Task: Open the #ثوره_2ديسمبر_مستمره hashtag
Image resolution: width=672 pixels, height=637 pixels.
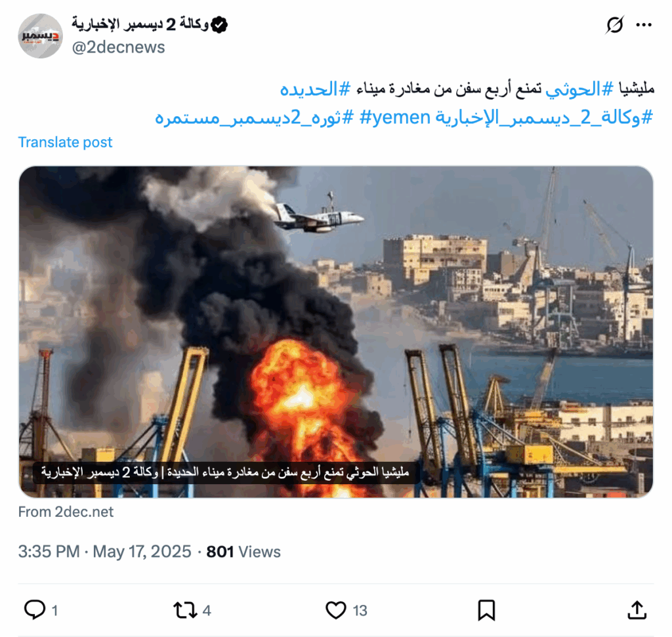Action: pyautogui.click(x=255, y=117)
